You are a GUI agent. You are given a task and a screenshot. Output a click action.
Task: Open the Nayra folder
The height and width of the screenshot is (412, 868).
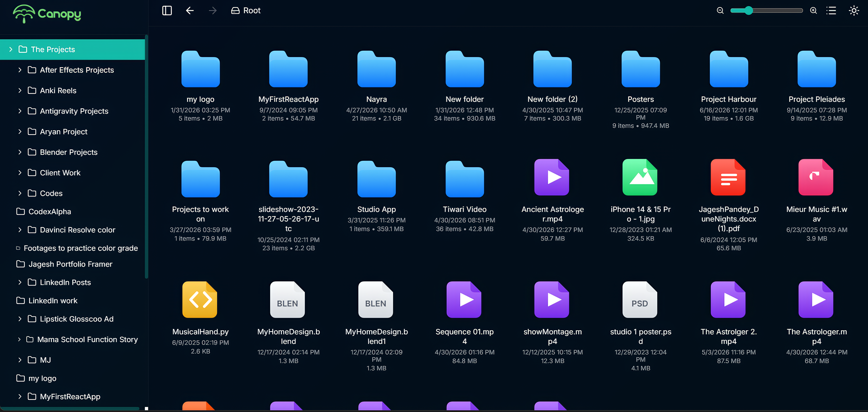(376, 69)
